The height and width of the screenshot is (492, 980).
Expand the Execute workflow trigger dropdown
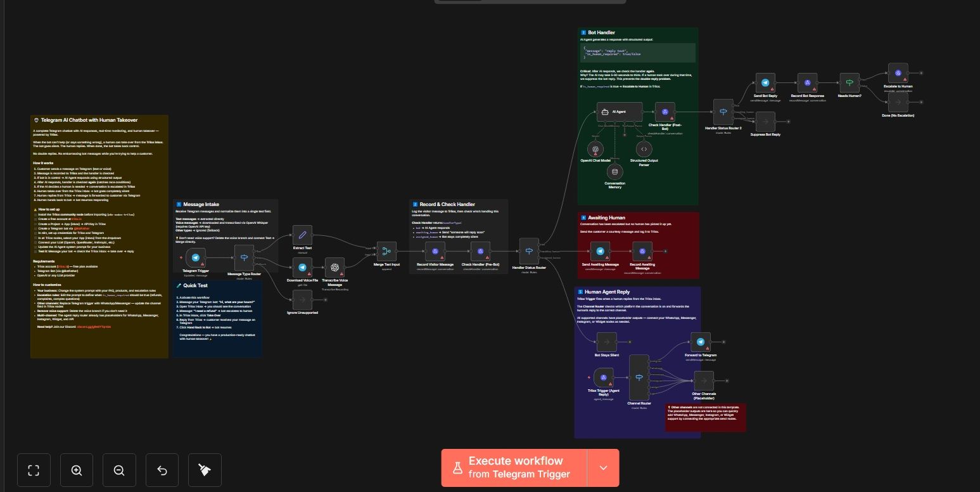pyautogui.click(x=603, y=468)
